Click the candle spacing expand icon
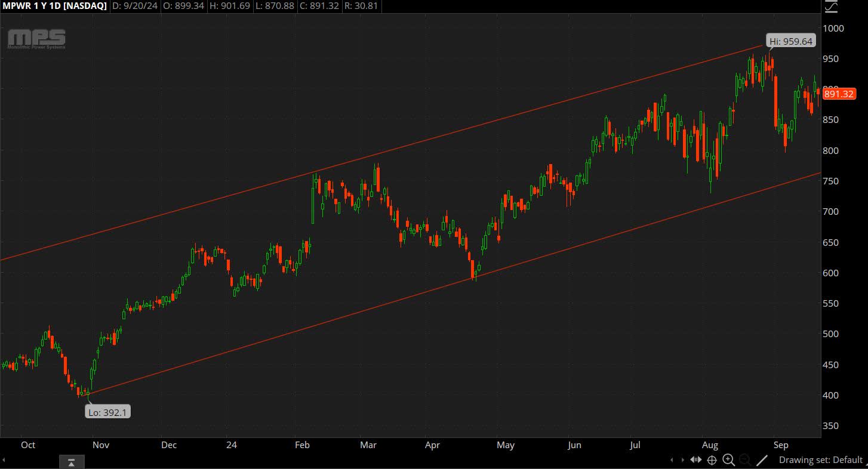The height and width of the screenshot is (469, 868). point(697,460)
